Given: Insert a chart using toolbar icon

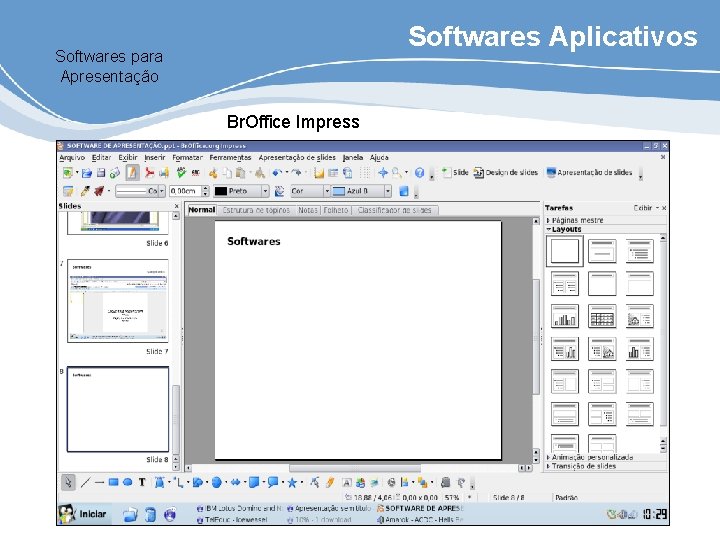Looking at the screenshot, I should click(x=319, y=173).
